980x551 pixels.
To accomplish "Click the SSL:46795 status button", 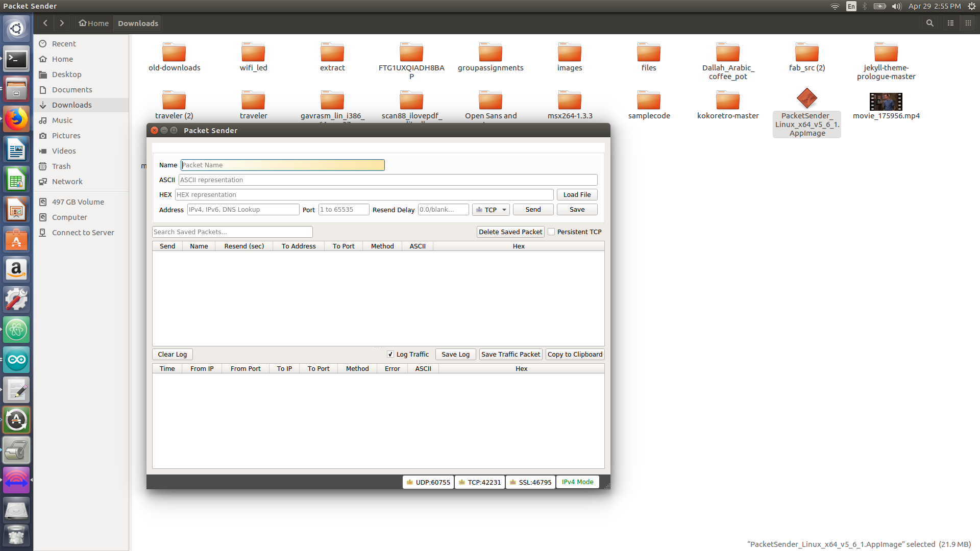I will click(x=530, y=482).
